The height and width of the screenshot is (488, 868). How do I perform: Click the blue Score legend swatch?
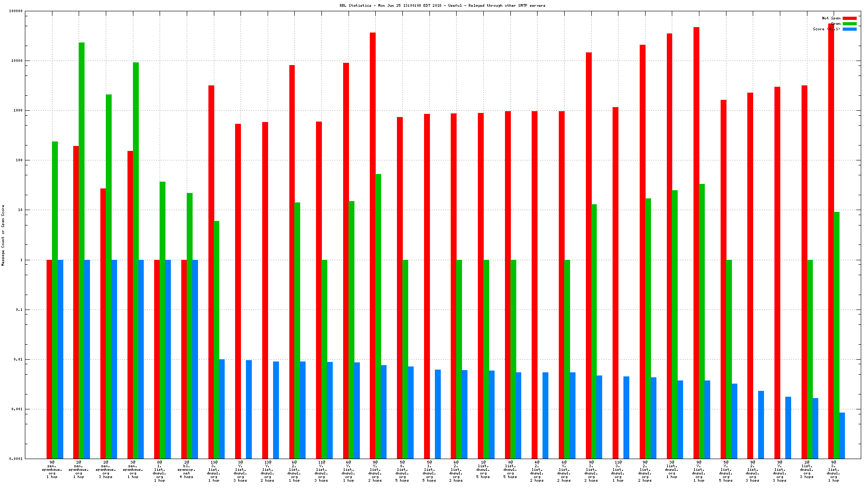click(x=849, y=29)
